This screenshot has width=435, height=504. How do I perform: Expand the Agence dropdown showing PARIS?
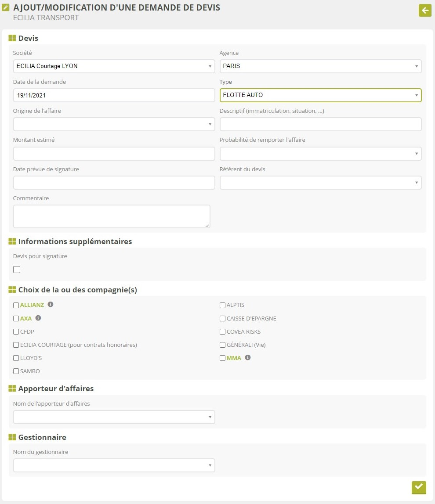click(320, 66)
